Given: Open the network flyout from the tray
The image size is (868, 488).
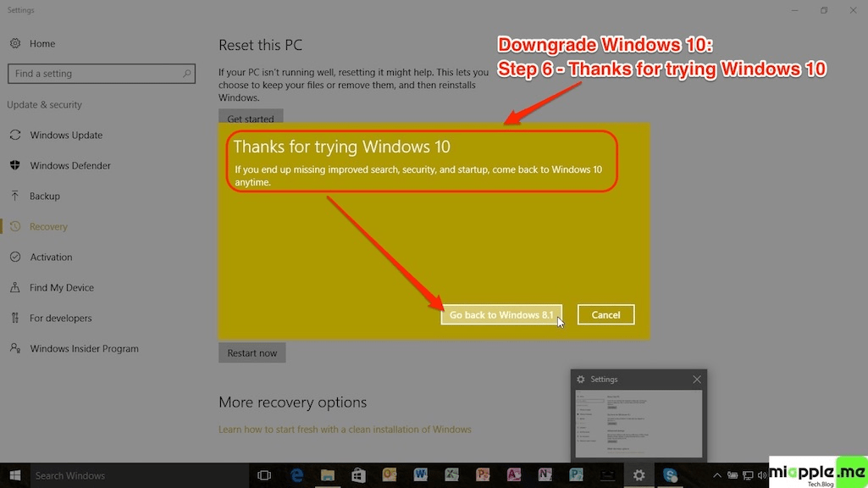Looking at the screenshot, I should click(x=748, y=475).
